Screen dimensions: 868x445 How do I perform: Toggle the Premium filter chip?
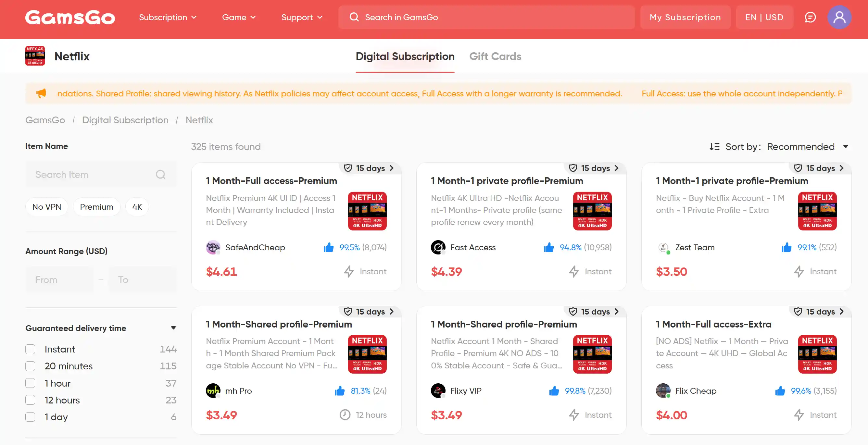click(97, 207)
